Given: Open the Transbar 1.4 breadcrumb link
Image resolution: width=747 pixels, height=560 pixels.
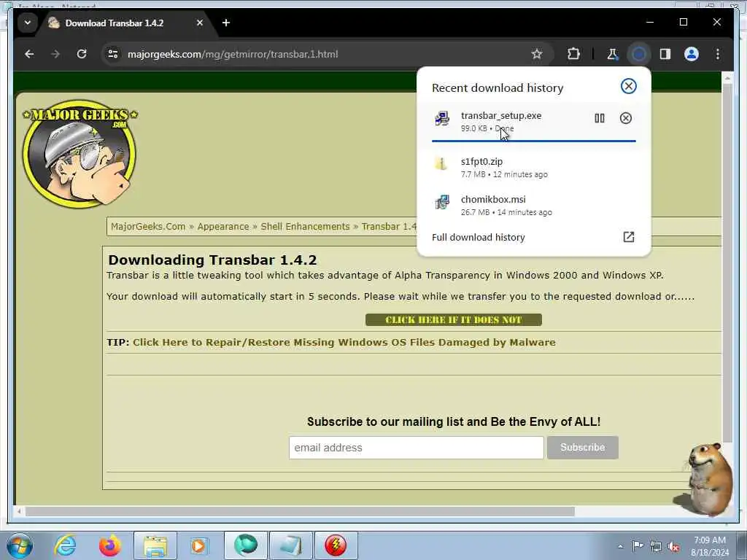Looking at the screenshot, I should (x=389, y=227).
